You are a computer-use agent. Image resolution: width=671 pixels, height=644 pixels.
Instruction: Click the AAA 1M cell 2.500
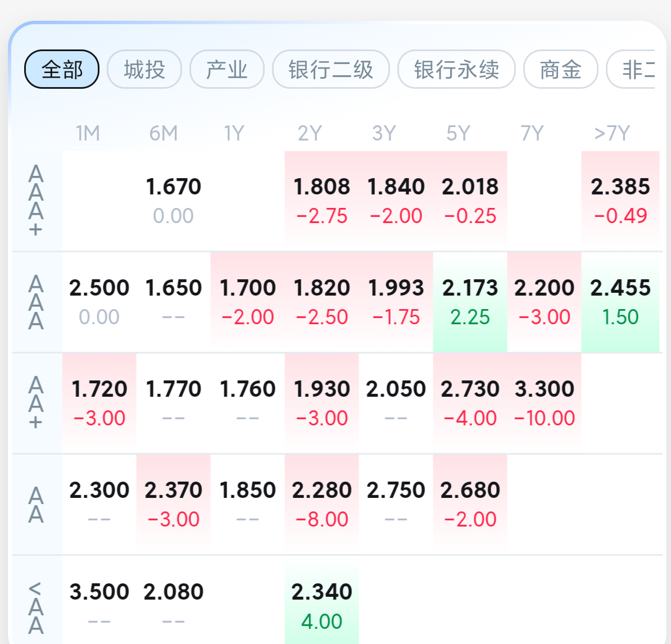coord(99,302)
